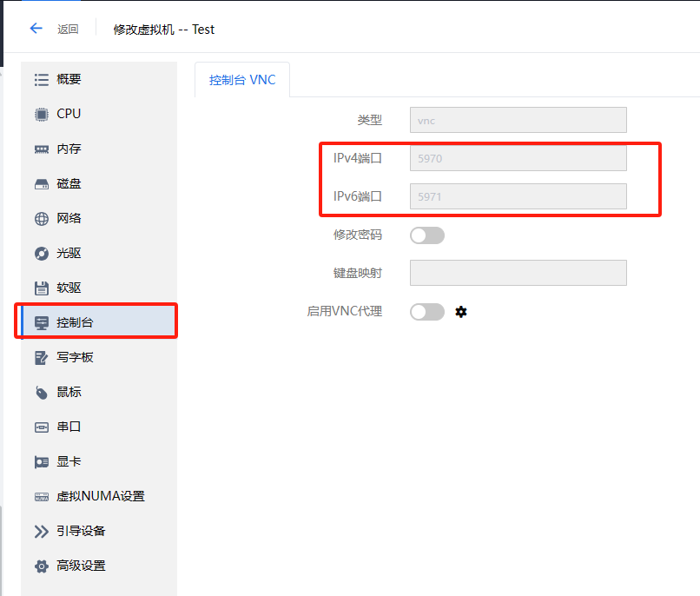Open the CPU settings icon
The image size is (700, 596).
point(41,114)
